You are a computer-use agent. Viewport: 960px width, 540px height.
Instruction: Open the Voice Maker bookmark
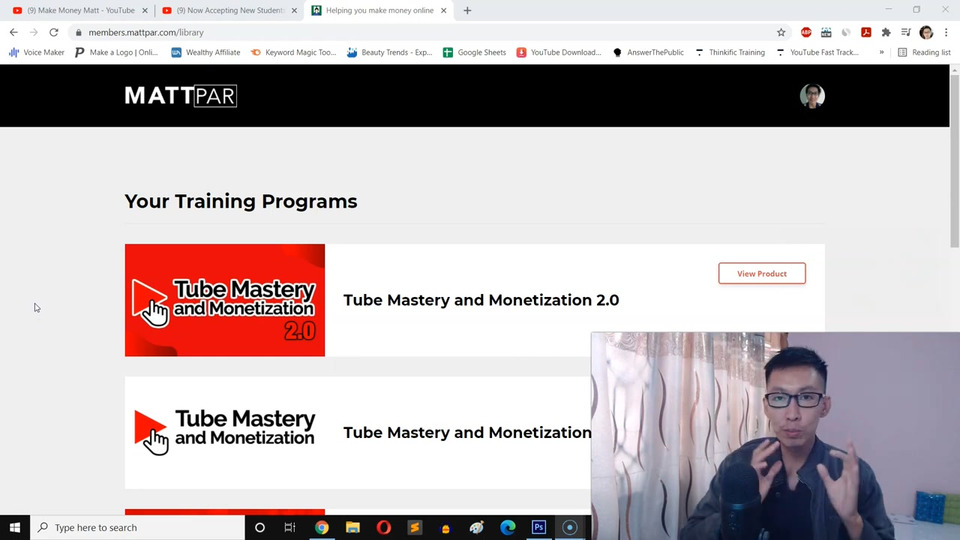click(37, 53)
